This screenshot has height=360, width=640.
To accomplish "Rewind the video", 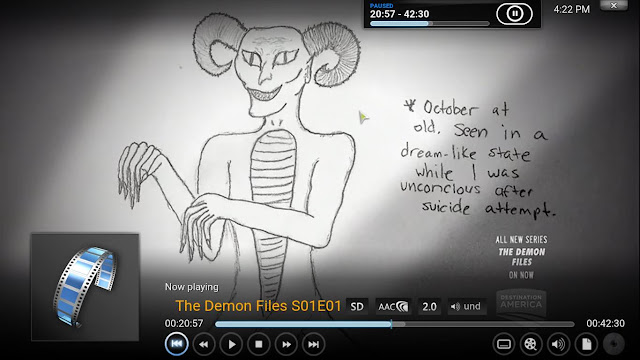I will (204, 344).
